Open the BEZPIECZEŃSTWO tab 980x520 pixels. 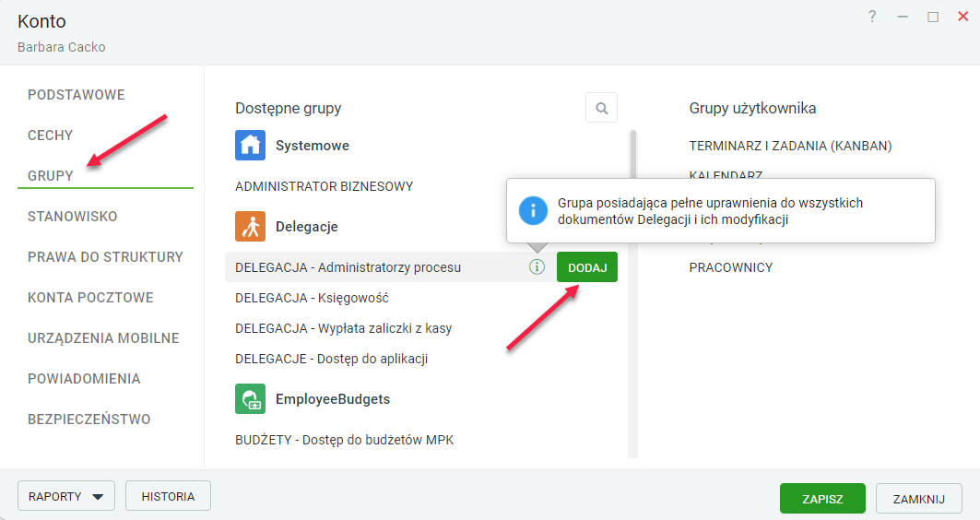point(89,420)
